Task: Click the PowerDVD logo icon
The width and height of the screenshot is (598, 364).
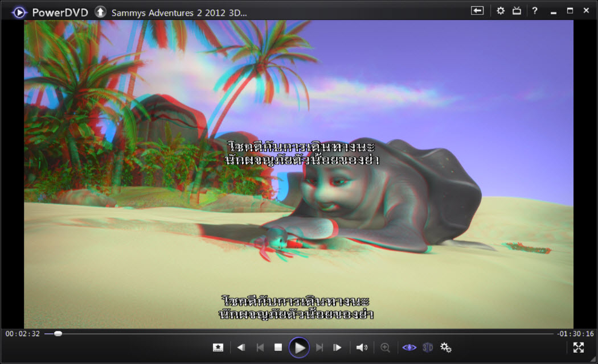Action: pos(19,13)
